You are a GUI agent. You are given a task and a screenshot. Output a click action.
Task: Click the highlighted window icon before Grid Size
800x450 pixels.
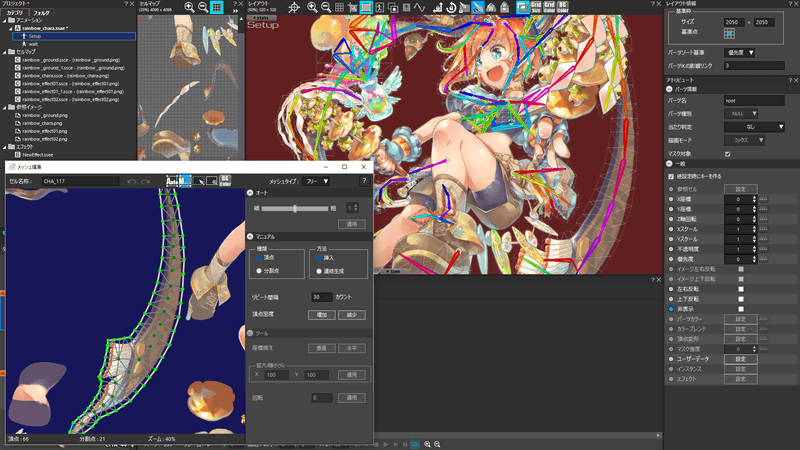(x=522, y=7)
